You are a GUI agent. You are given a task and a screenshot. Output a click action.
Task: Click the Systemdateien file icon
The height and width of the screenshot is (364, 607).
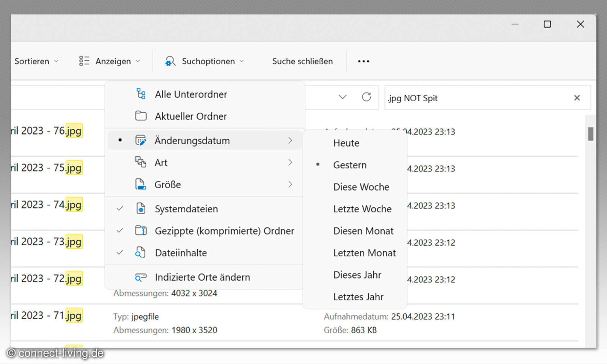141,209
